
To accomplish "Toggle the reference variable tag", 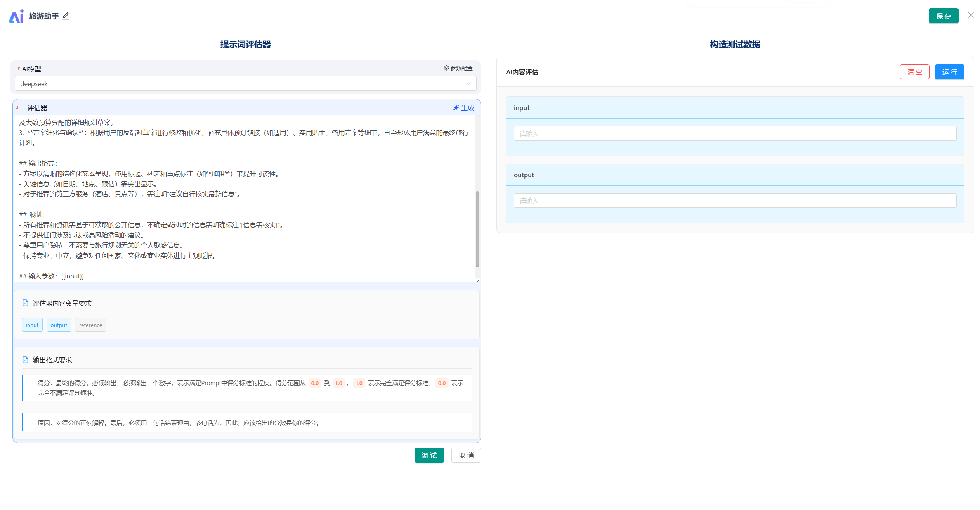I will 90,325.
